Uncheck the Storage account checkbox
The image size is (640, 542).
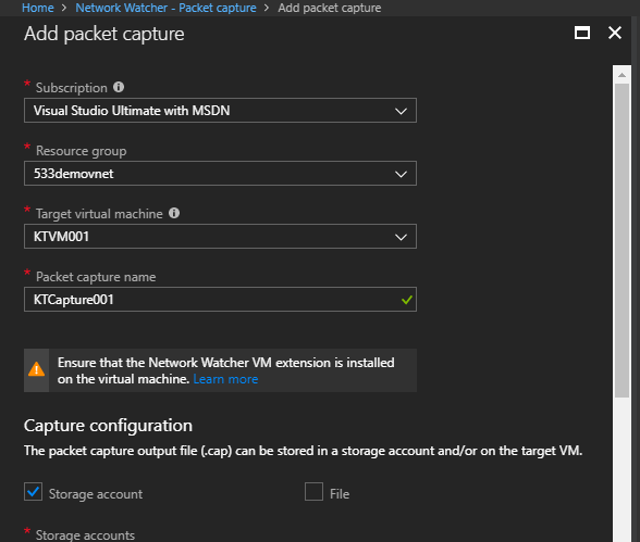[x=33, y=492]
